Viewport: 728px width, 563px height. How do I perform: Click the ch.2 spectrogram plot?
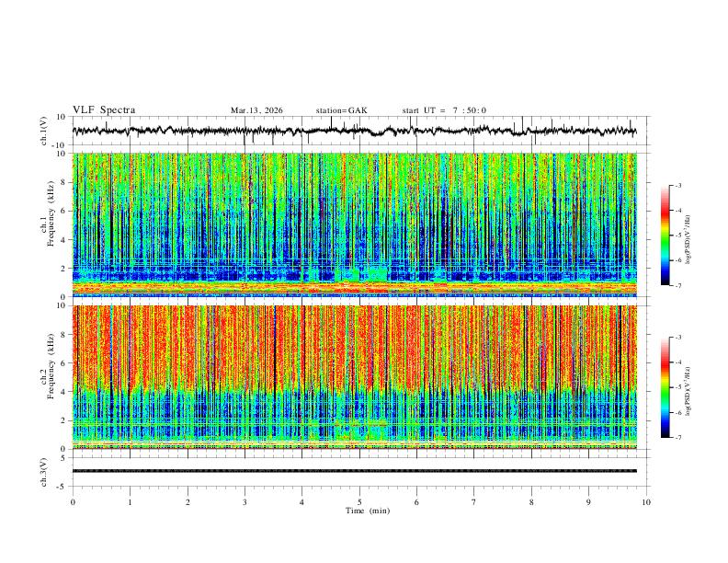click(355, 377)
